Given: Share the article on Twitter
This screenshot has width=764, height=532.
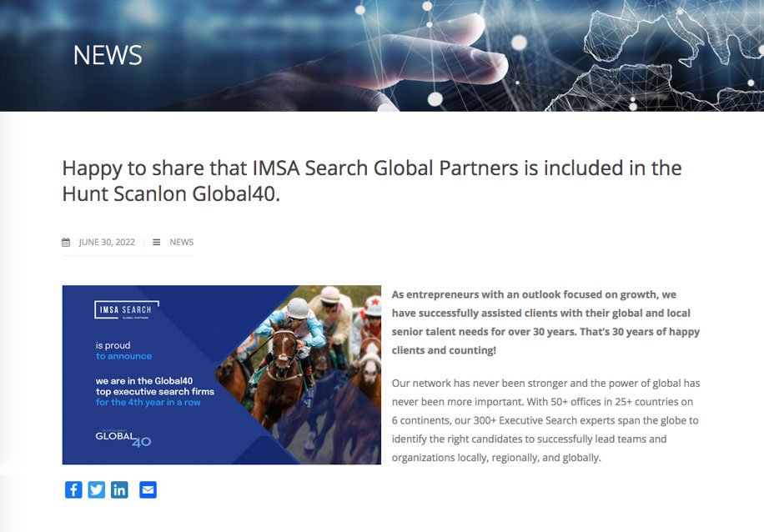Looking at the screenshot, I should click(97, 489).
